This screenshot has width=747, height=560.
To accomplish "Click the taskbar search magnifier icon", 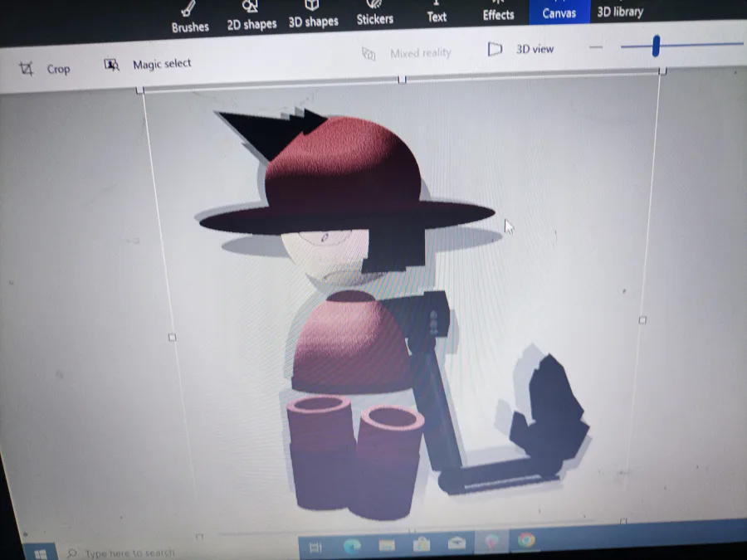I will pyautogui.click(x=72, y=553).
